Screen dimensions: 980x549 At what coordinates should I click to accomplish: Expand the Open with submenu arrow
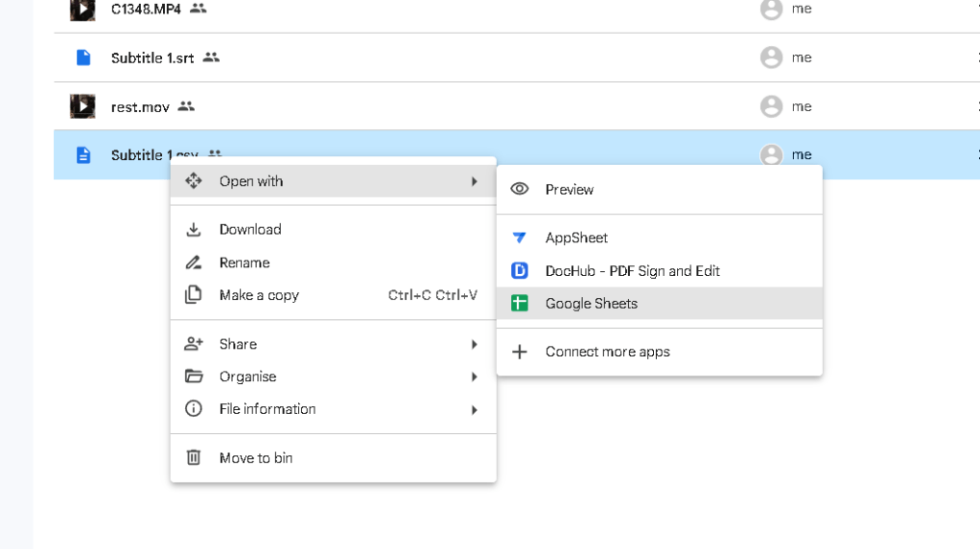[x=475, y=181]
